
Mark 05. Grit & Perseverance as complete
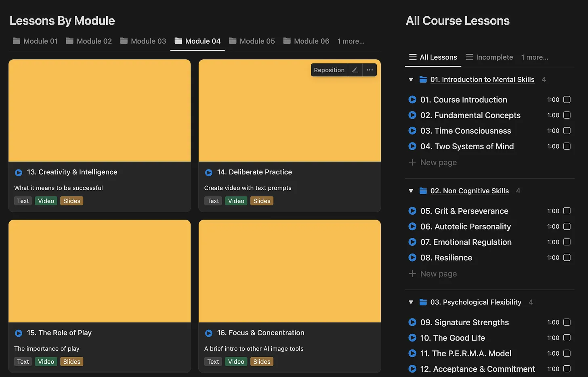[567, 211]
